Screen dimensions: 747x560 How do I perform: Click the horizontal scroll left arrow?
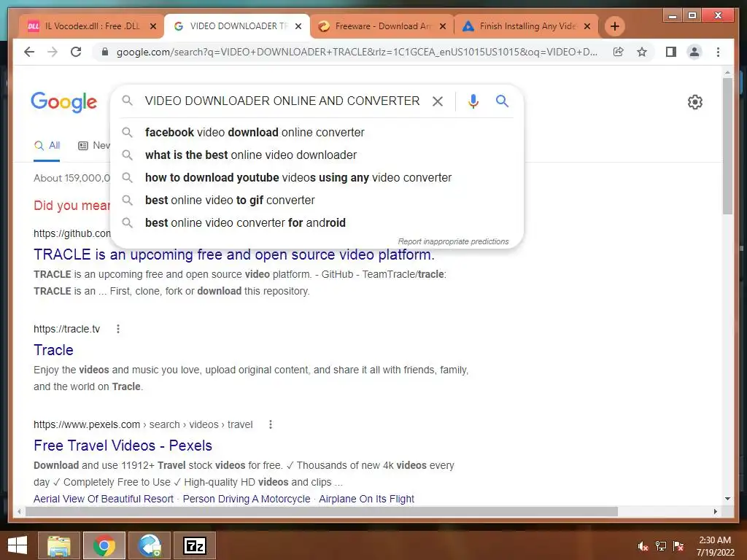pos(19,511)
